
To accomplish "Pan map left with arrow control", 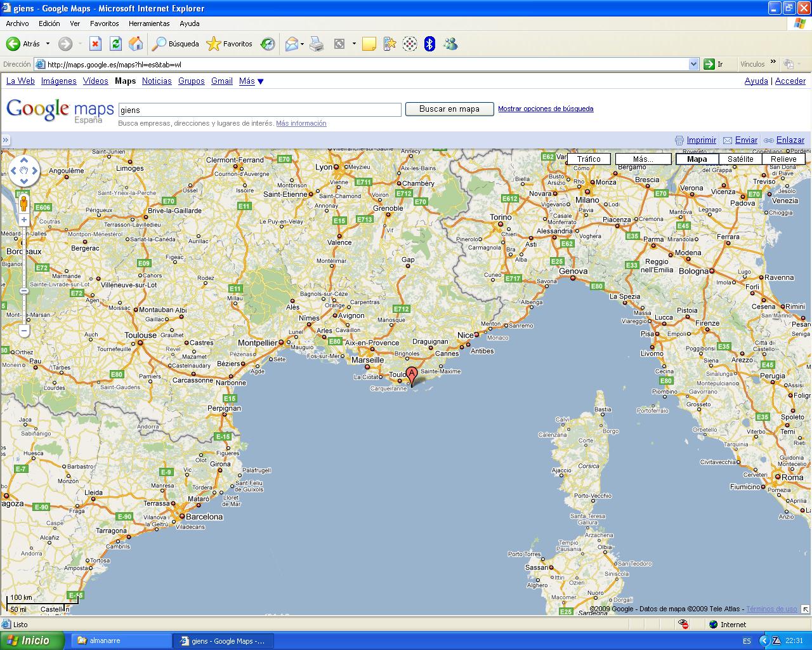I will pos(14,170).
